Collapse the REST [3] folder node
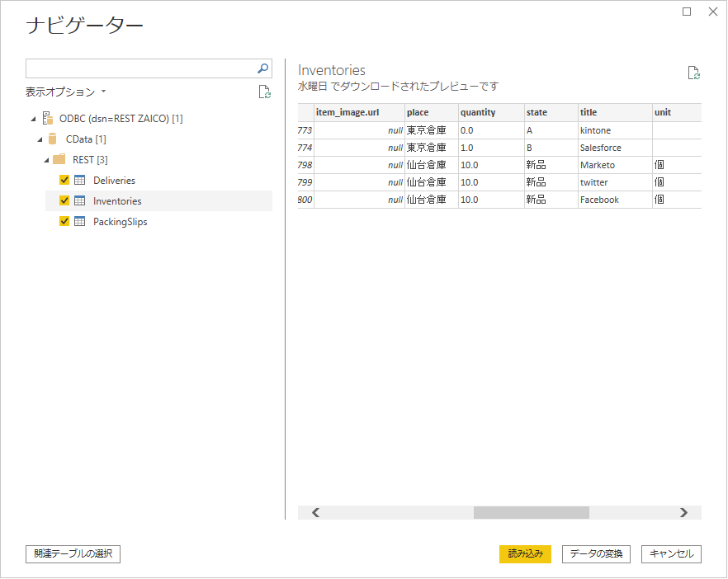728x579 pixels. coord(45,160)
